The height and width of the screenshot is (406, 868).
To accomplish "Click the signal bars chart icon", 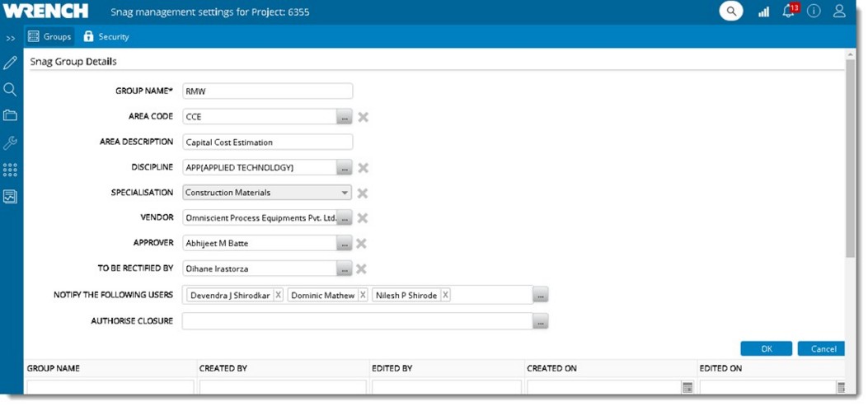I will [763, 12].
